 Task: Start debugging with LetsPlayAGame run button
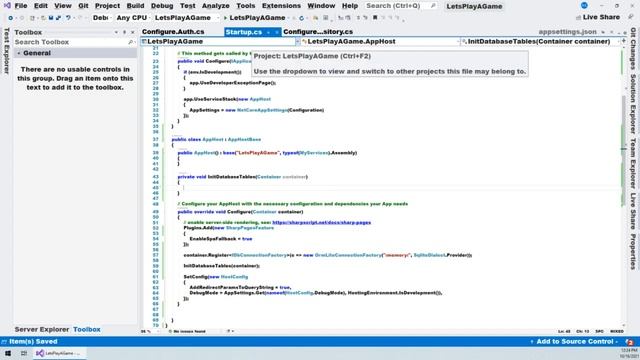coord(254,18)
